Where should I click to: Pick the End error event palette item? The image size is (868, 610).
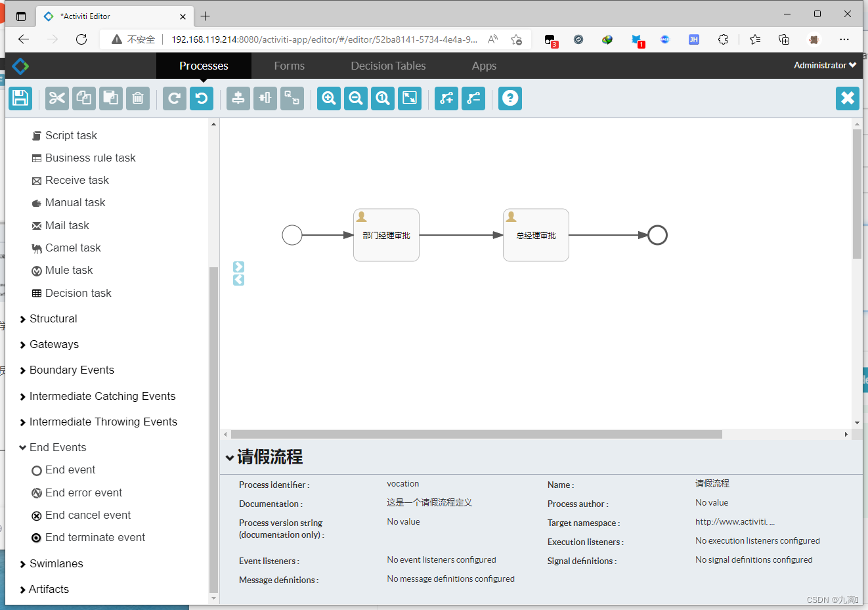click(77, 493)
